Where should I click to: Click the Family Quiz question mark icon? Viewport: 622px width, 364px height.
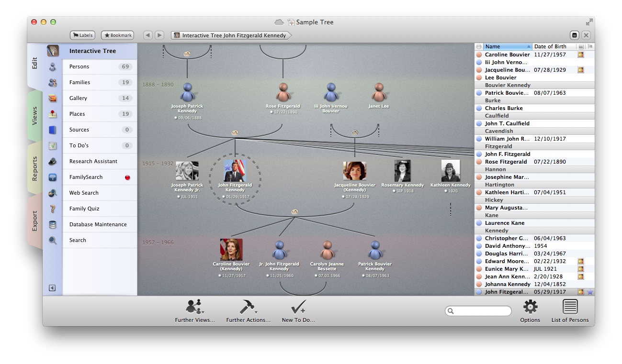[x=53, y=209]
